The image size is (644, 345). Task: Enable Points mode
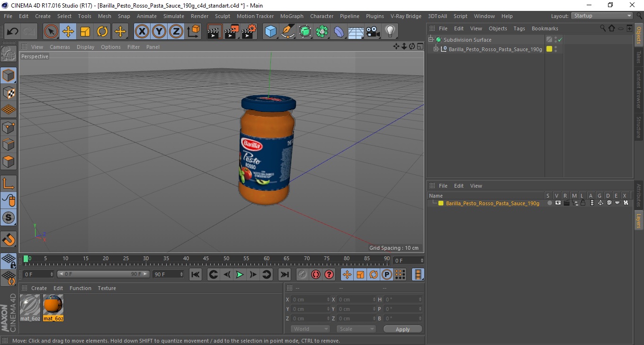(9, 127)
